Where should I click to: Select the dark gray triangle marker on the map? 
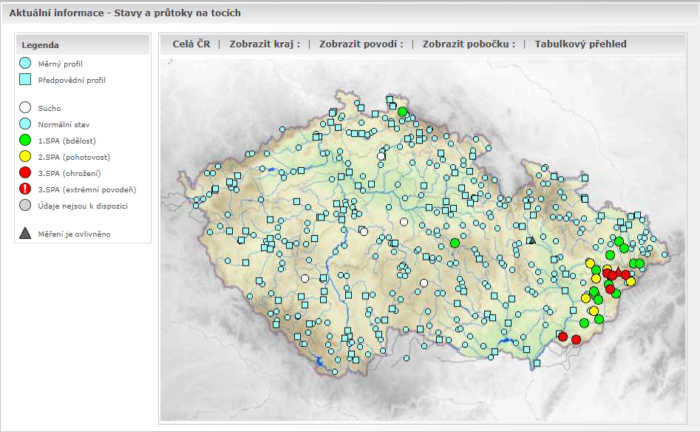pos(531,240)
